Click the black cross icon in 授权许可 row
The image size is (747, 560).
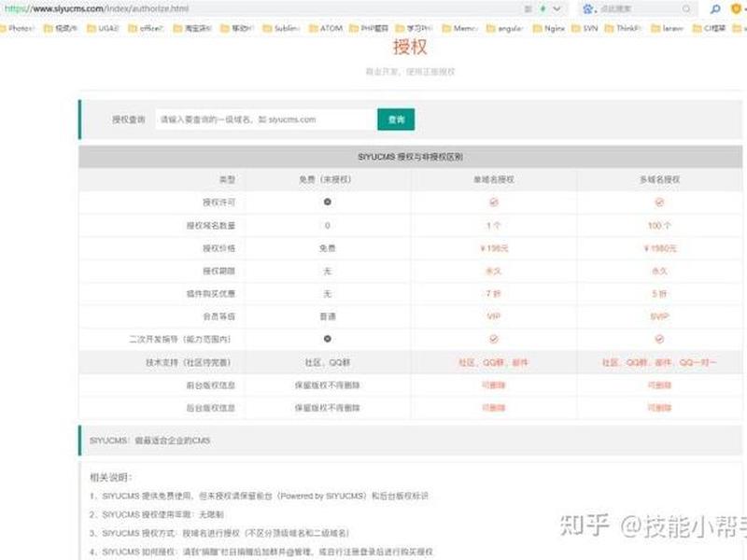click(x=328, y=202)
